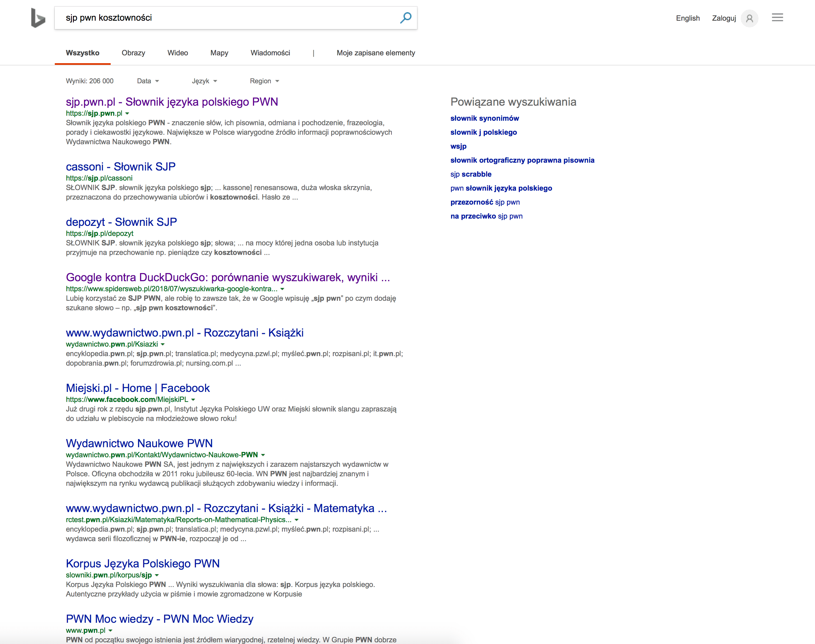Click the Zaloguj sign-in link
The height and width of the screenshot is (644, 815).
[x=724, y=18]
